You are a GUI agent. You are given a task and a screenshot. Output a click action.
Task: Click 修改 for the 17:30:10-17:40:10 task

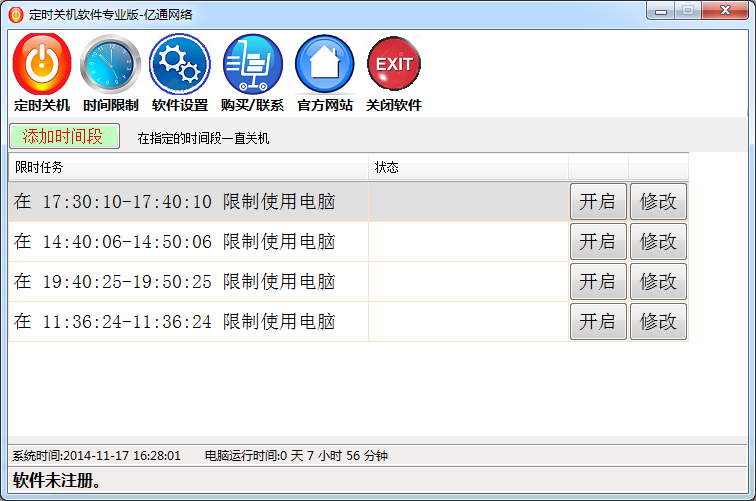(658, 202)
